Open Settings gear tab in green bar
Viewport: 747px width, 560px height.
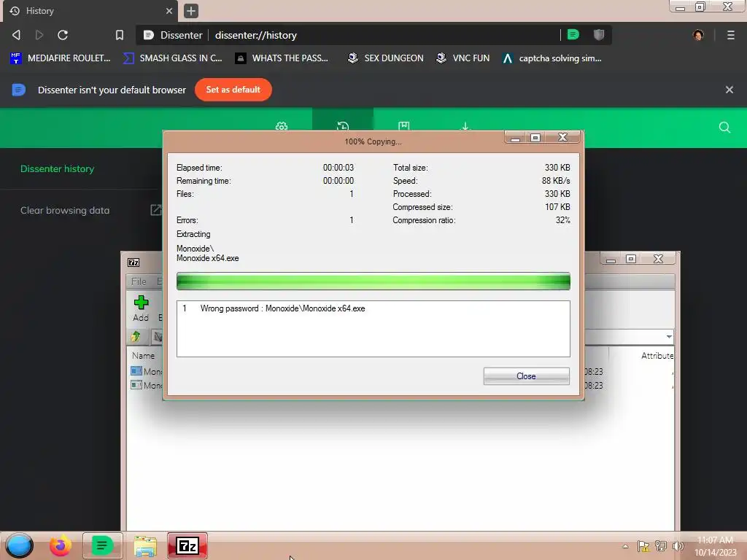pyautogui.click(x=282, y=127)
